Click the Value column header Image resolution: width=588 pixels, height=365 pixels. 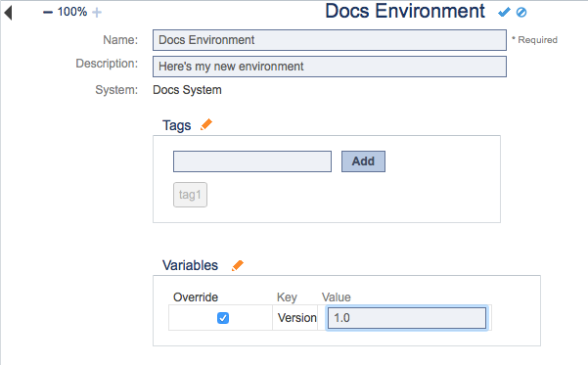pyautogui.click(x=336, y=297)
